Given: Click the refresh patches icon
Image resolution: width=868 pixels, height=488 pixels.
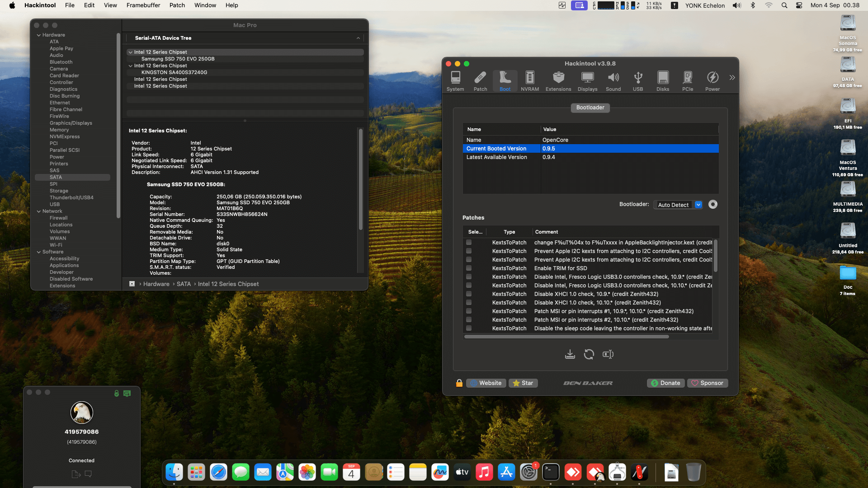Looking at the screenshot, I should pos(589,354).
